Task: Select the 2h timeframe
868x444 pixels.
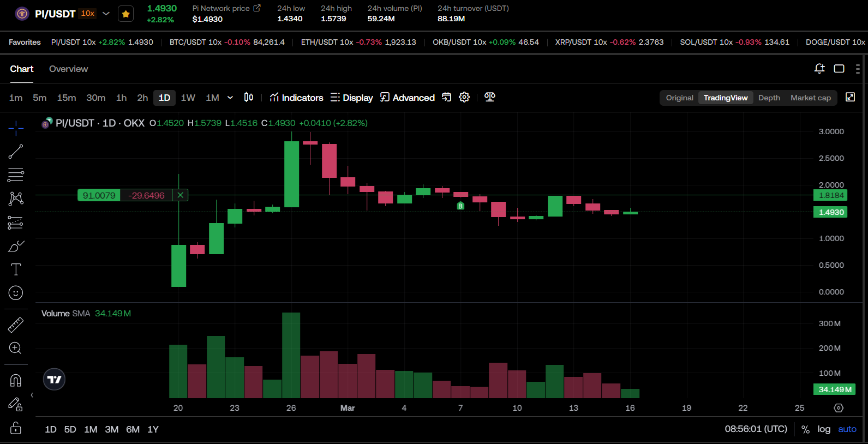Action: coord(142,98)
